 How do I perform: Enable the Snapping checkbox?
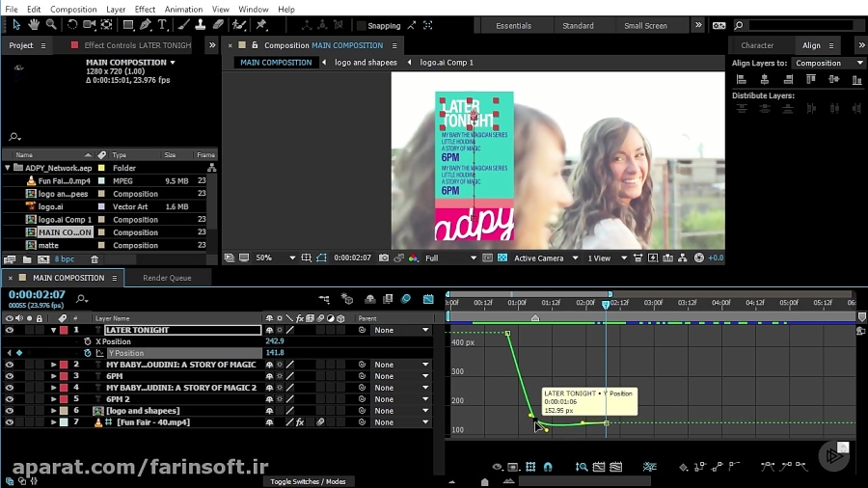point(362,26)
